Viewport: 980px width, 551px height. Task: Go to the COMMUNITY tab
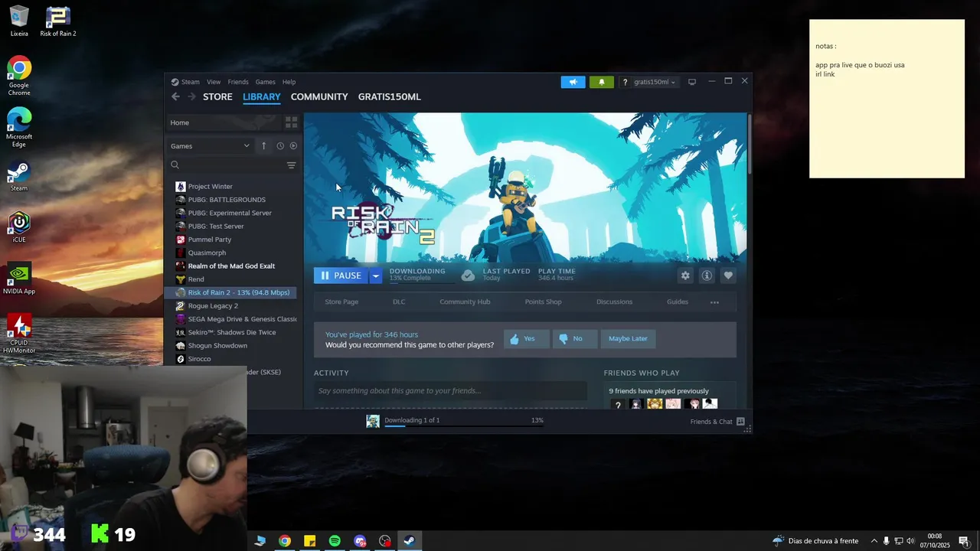point(319,97)
